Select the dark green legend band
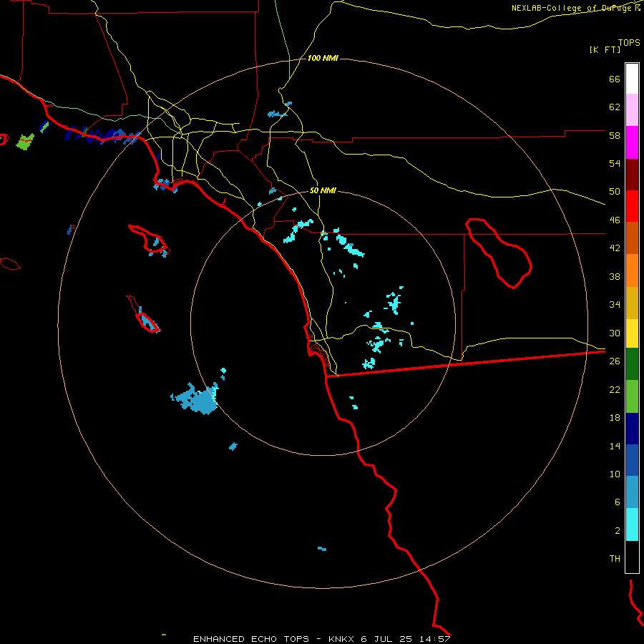Image resolution: width=644 pixels, height=644 pixels. (x=632, y=364)
